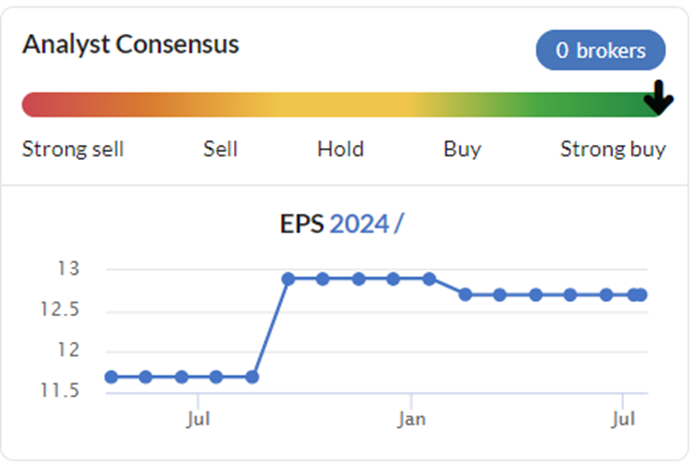
Task: Click the '13' y-axis value
Action: tap(68, 268)
